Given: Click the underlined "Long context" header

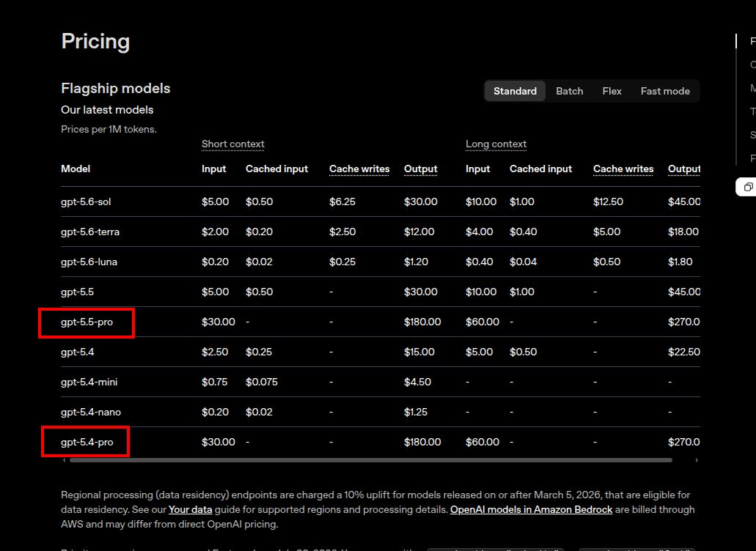Looking at the screenshot, I should point(496,144).
